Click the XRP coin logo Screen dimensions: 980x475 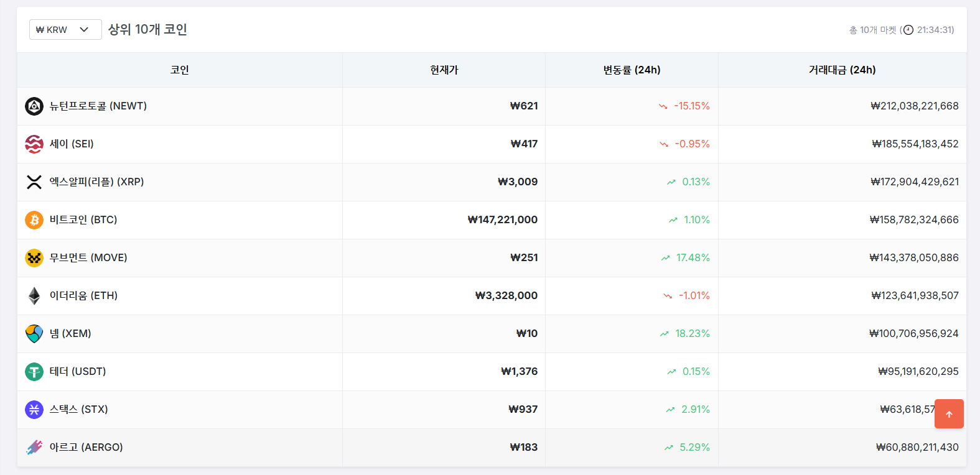(34, 182)
